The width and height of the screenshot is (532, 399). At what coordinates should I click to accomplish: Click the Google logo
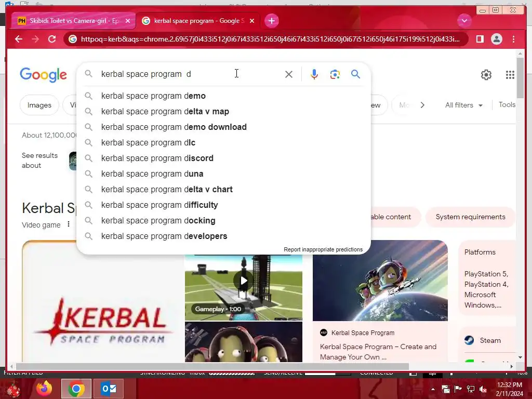pyautogui.click(x=44, y=75)
